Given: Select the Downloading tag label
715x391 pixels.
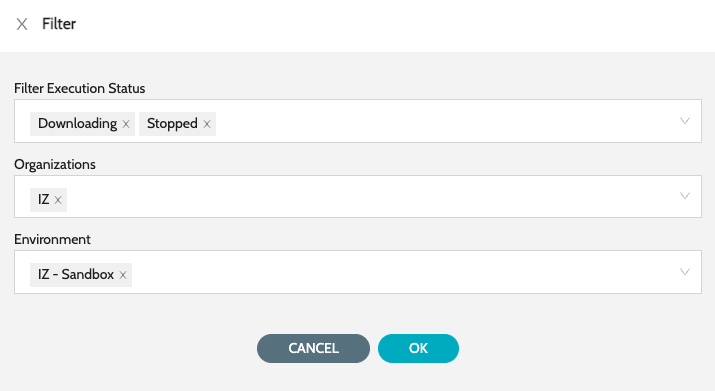Looking at the screenshot, I should (x=78, y=124).
